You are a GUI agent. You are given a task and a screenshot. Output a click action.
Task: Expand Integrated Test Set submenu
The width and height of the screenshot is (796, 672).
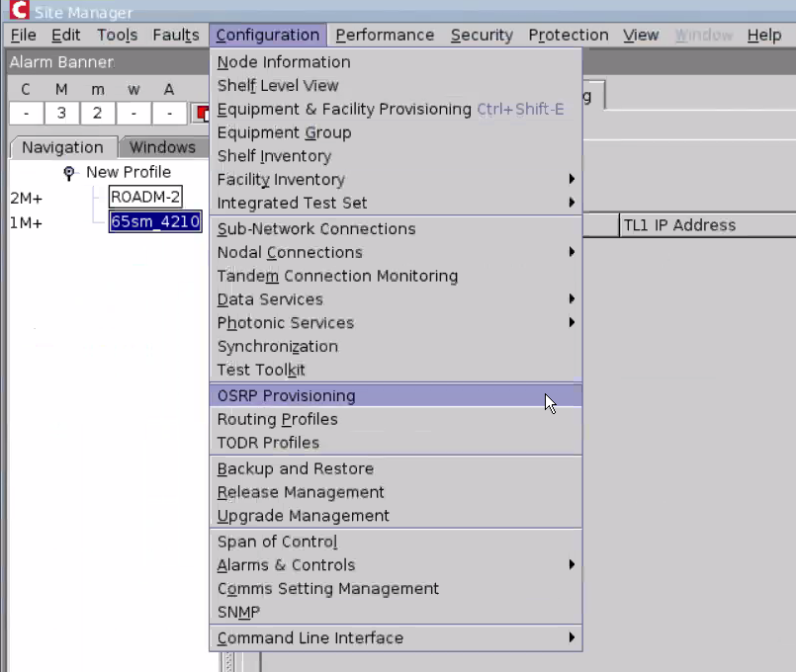tap(396, 203)
